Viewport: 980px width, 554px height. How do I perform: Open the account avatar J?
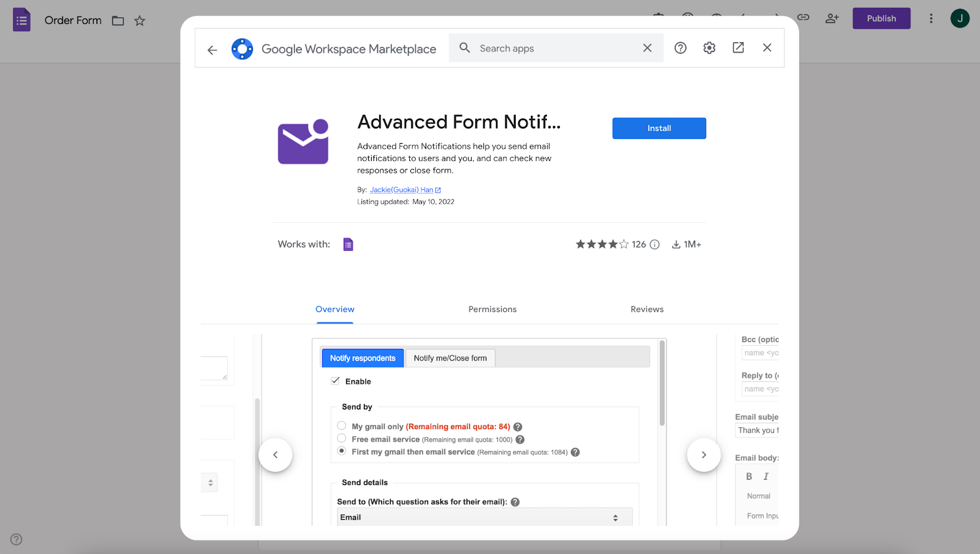coord(960,18)
